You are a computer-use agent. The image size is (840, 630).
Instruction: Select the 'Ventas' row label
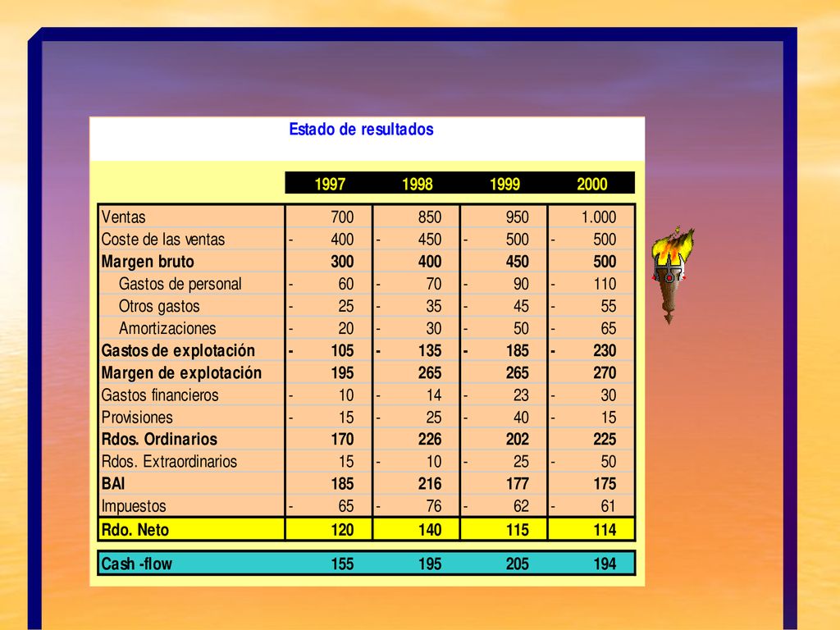point(123,217)
